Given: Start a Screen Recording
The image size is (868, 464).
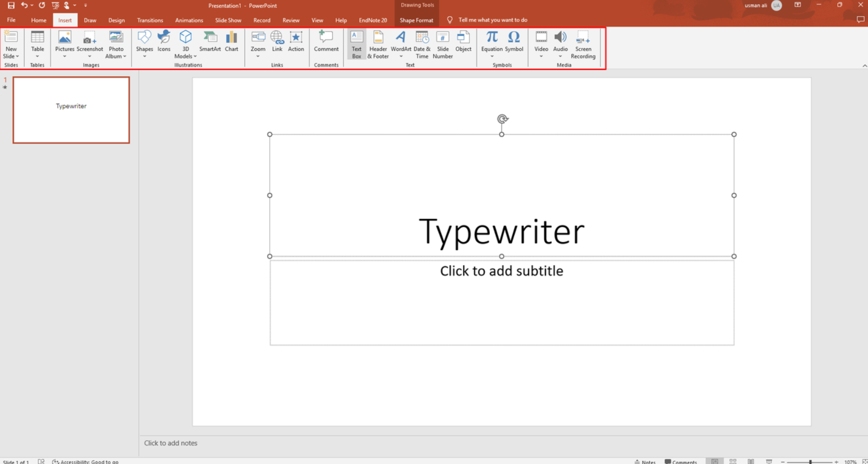Looking at the screenshot, I should pos(583,44).
